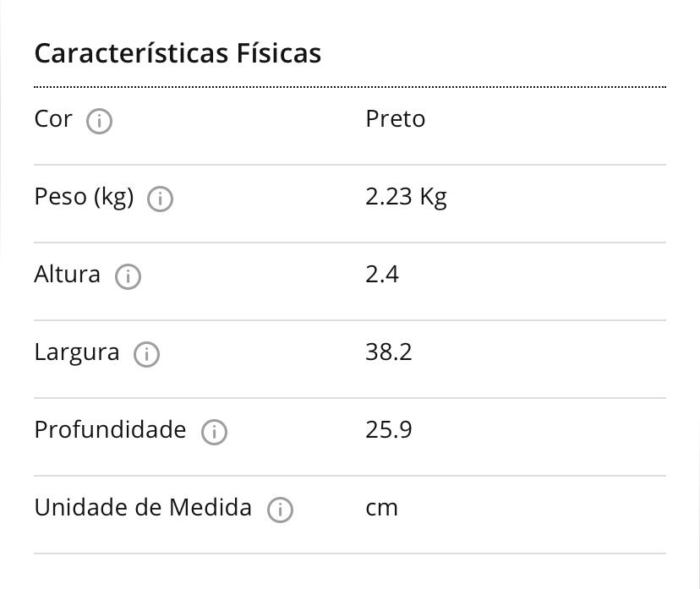The image size is (700, 589).
Task: Select the Cor label text
Action: pos(53,119)
